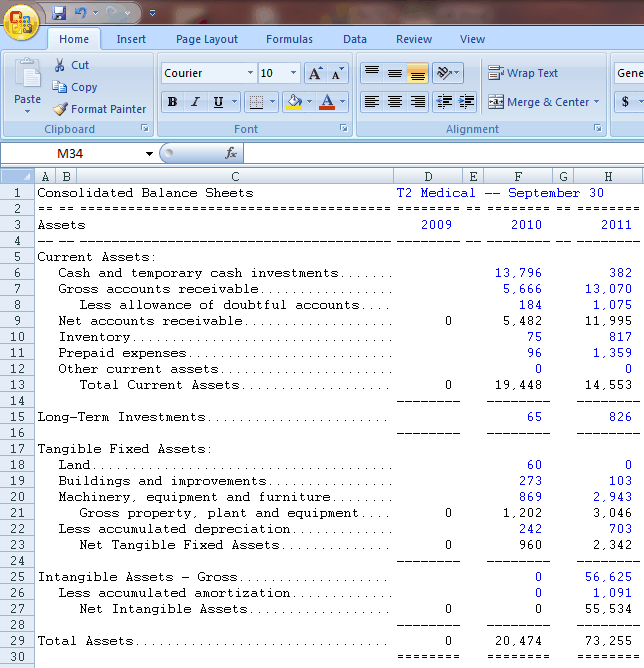The height and width of the screenshot is (668, 644).
Task: Set Middle Align vertical alignment
Action: [395, 73]
